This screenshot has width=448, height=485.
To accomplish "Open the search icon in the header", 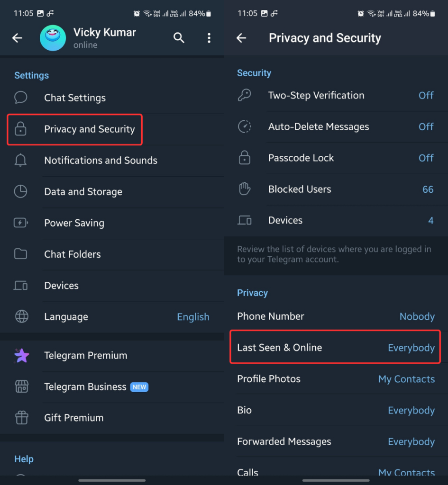I will click(x=179, y=38).
